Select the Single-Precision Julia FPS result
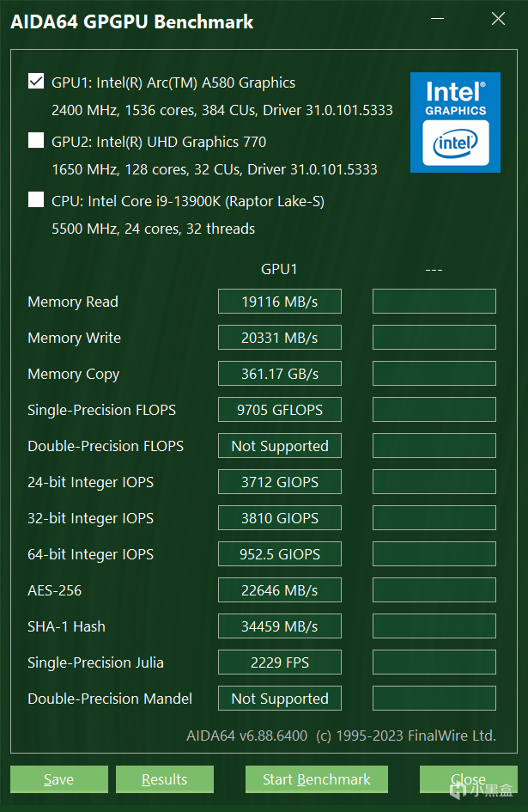This screenshot has height=812, width=528. [280, 662]
